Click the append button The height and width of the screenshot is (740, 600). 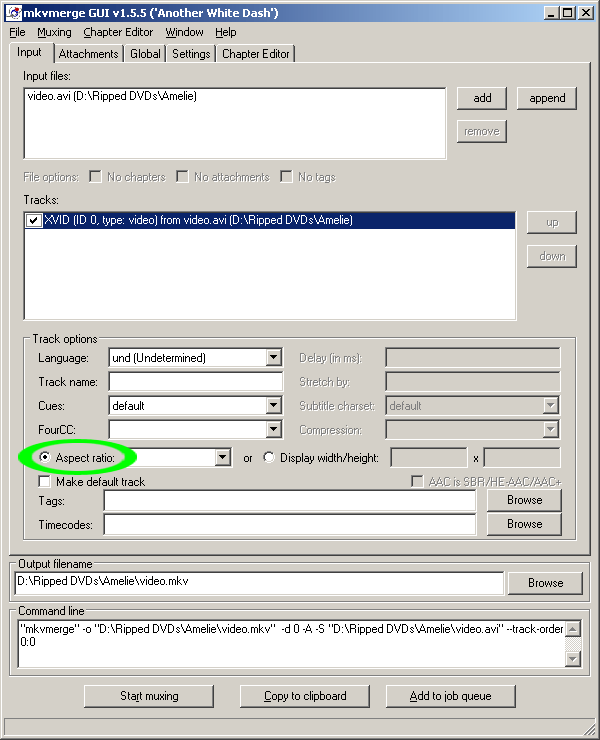(547, 98)
